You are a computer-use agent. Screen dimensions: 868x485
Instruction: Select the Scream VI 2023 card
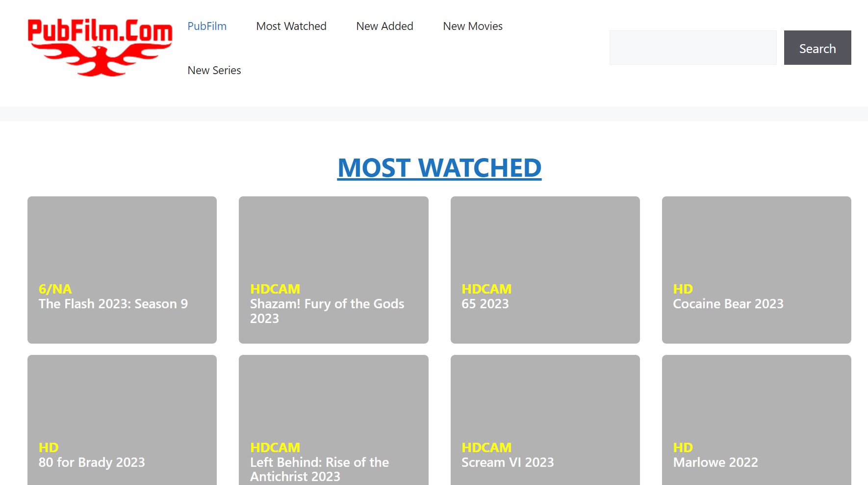tap(545, 420)
